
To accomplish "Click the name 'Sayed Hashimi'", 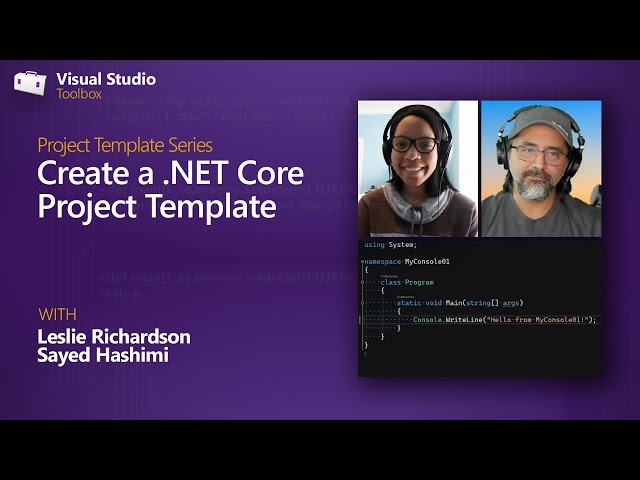I will tap(103, 355).
